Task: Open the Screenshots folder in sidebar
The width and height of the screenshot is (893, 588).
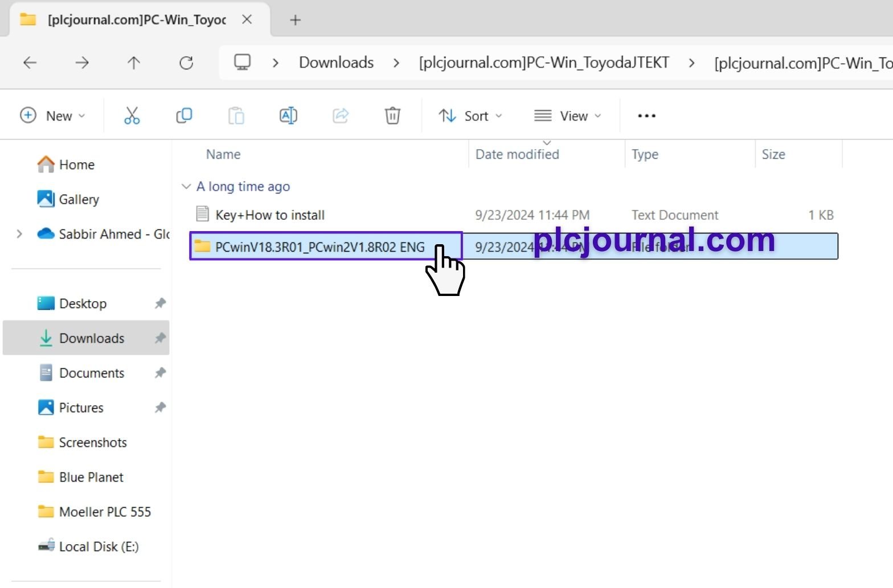Action: click(x=82, y=442)
